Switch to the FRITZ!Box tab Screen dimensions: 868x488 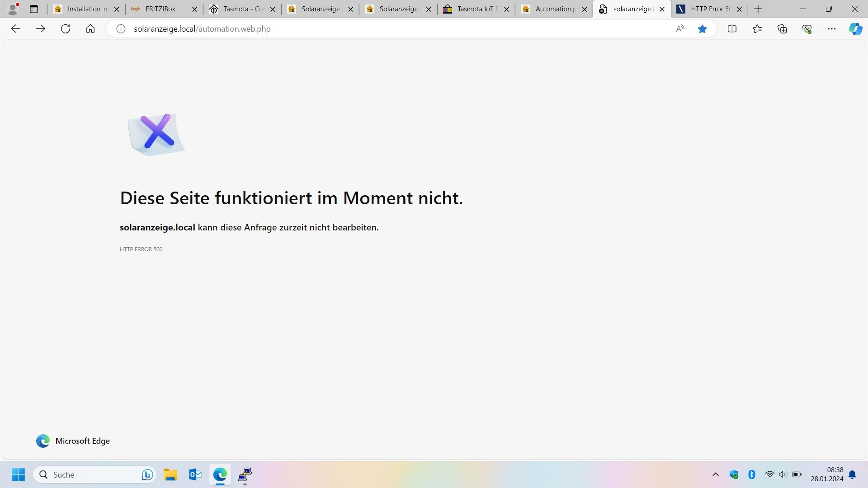coord(160,9)
